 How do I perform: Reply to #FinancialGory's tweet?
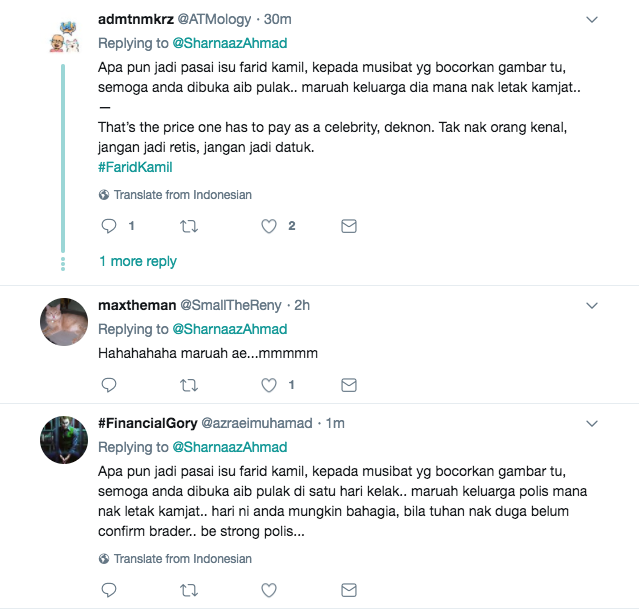[110, 590]
